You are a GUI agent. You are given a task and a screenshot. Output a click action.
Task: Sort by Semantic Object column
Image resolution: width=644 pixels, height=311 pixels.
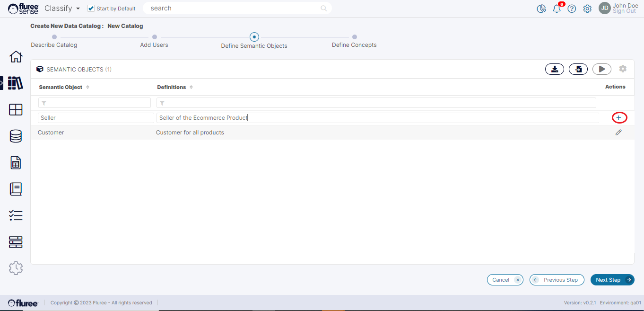click(x=87, y=87)
